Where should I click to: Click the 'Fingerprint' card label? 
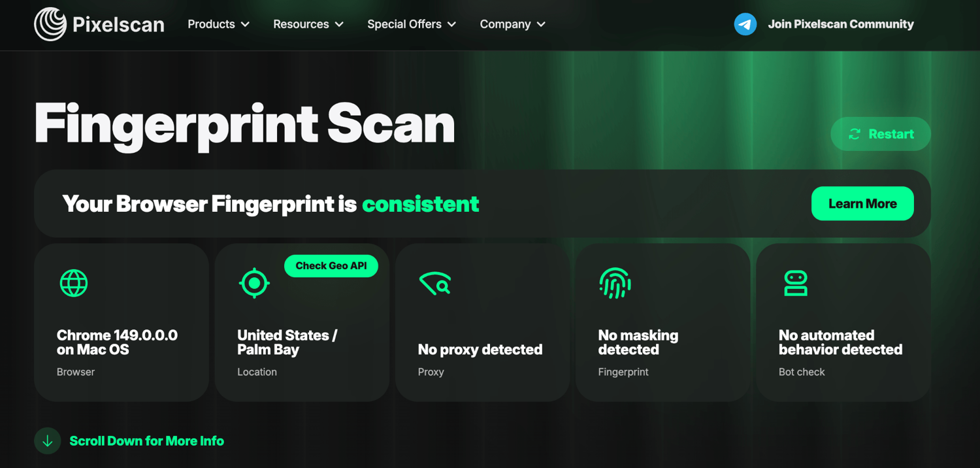(623, 372)
